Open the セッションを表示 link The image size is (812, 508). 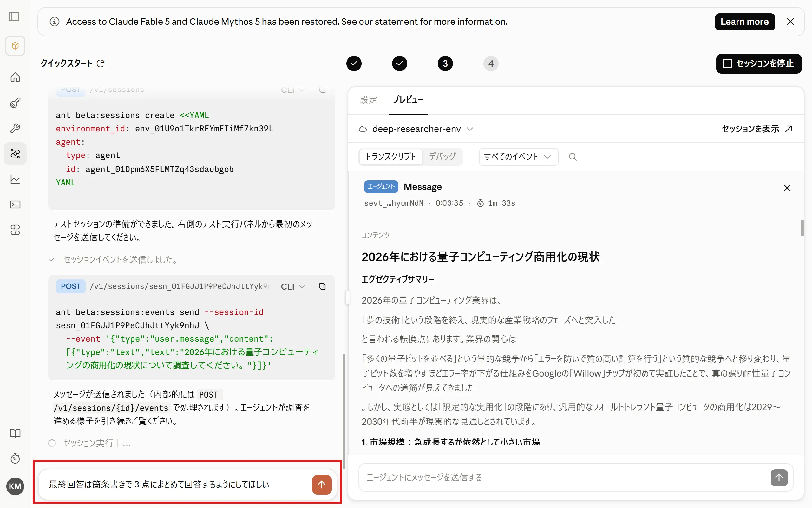[x=757, y=129]
